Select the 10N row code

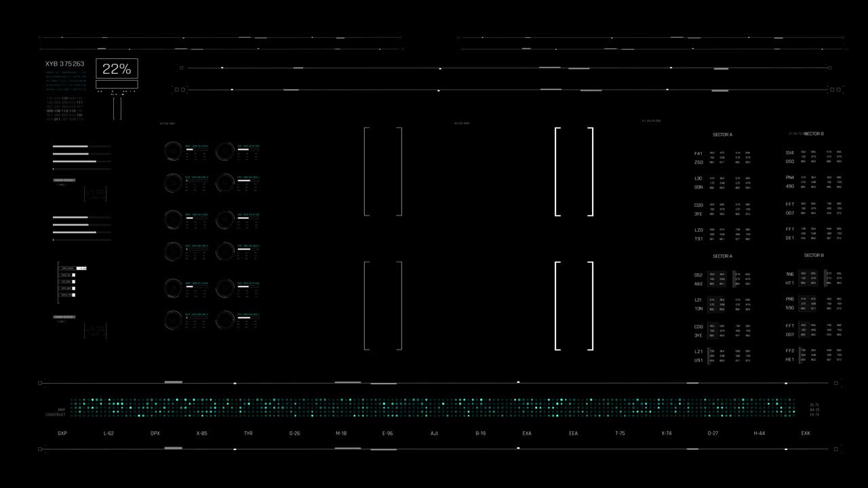698,308
